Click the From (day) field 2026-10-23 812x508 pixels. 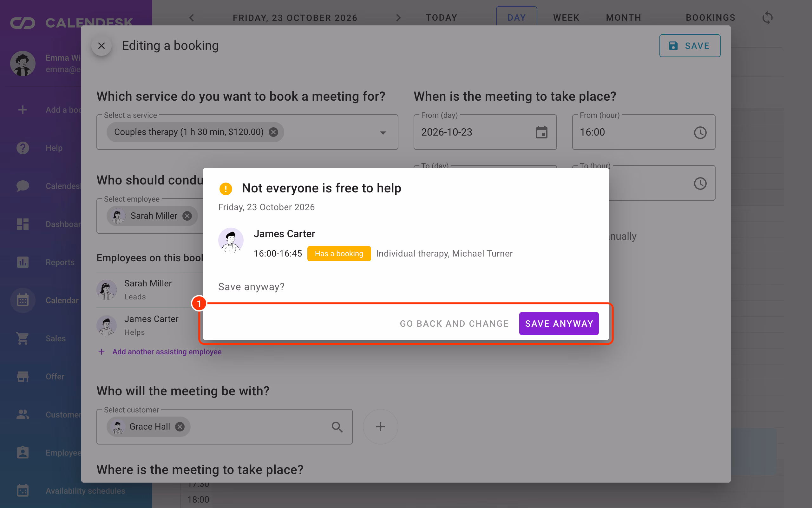point(485,132)
